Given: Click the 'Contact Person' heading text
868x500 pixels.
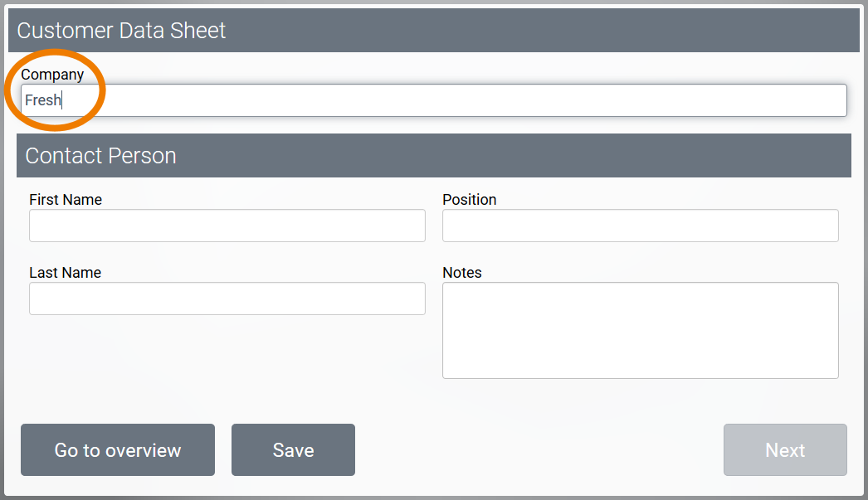Looking at the screenshot, I should (100, 156).
